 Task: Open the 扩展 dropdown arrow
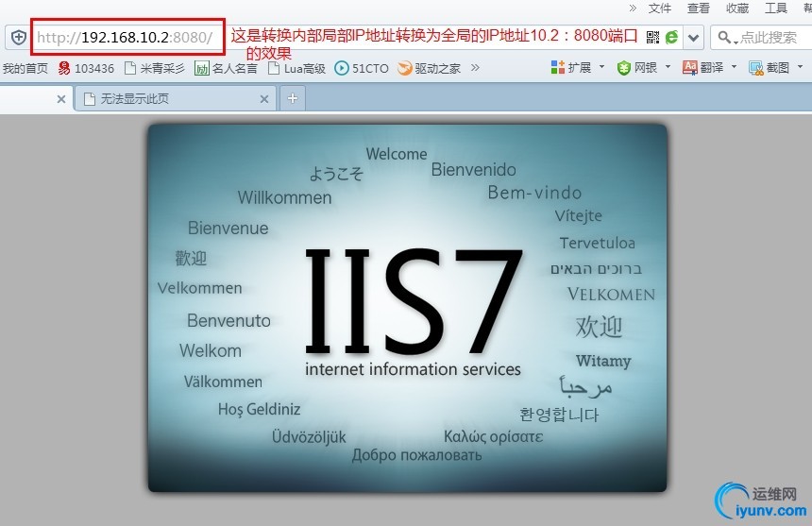pos(601,67)
